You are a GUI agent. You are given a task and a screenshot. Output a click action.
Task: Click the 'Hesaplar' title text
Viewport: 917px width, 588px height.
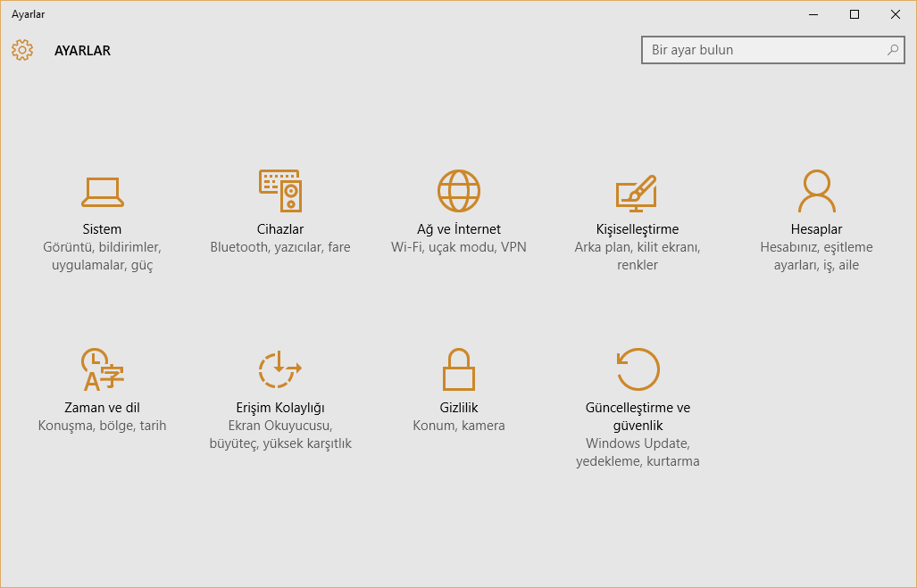pos(816,229)
